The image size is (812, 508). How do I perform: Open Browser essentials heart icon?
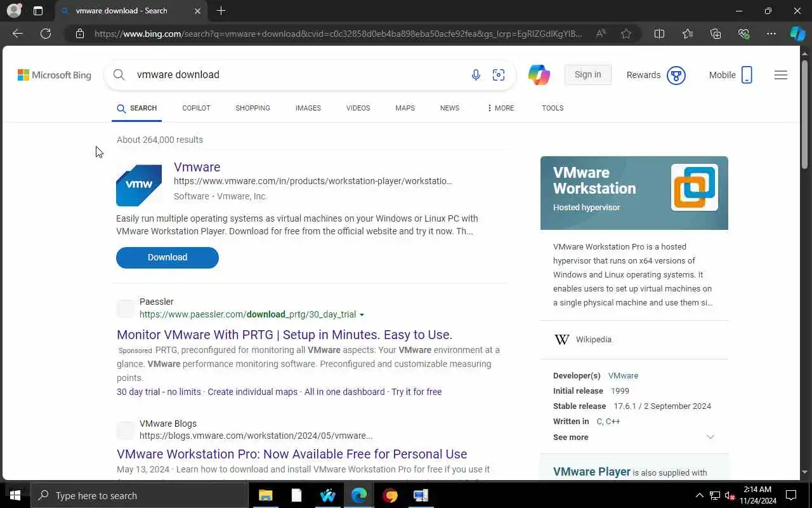click(x=743, y=34)
